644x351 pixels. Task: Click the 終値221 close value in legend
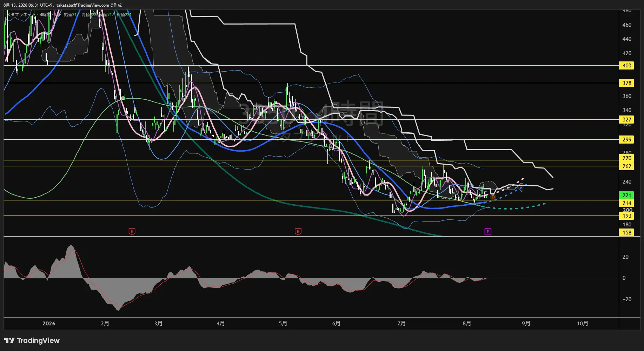point(124,15)
